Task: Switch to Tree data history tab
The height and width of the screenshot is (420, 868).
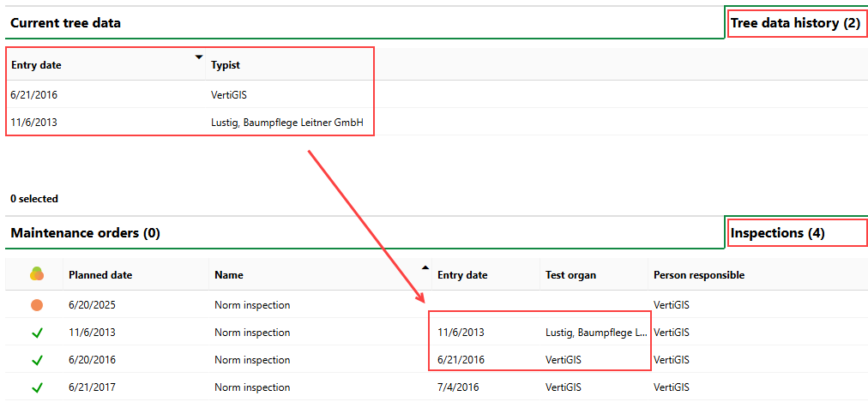Action: click(x=794, y=23)
